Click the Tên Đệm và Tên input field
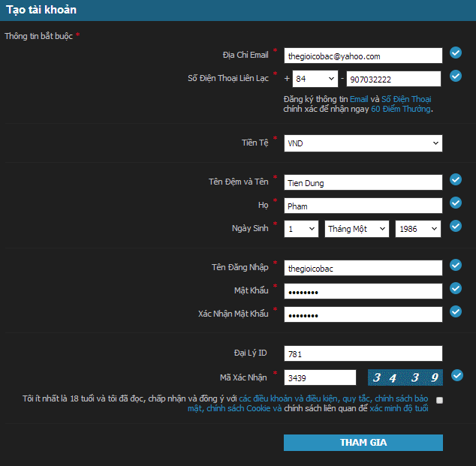Image resolution: width=476 pixels, height=466 pixels. click(363, 182)
